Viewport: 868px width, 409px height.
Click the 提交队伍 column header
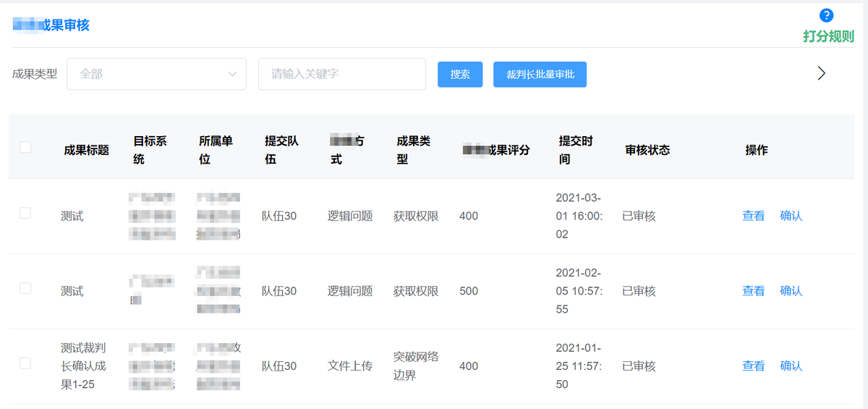(x=281, y=150)
